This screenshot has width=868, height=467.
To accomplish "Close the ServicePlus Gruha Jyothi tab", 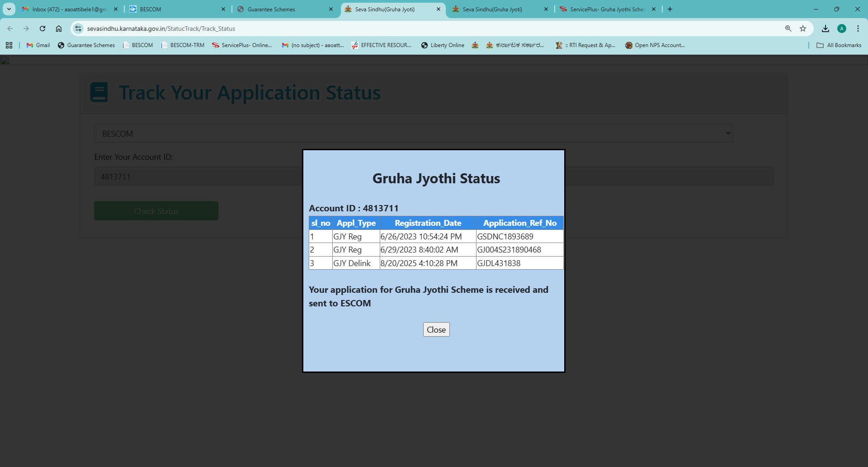I will click(654, 9).
